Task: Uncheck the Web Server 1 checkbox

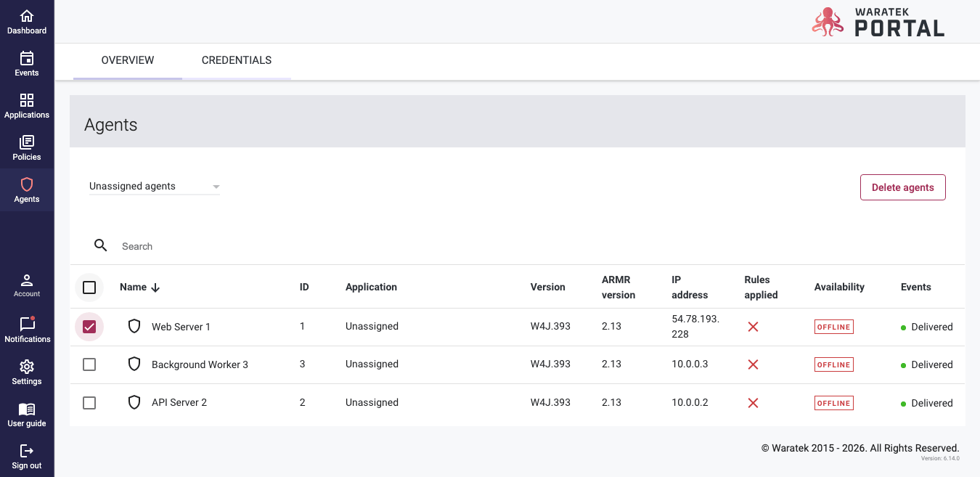Action: 89,327
